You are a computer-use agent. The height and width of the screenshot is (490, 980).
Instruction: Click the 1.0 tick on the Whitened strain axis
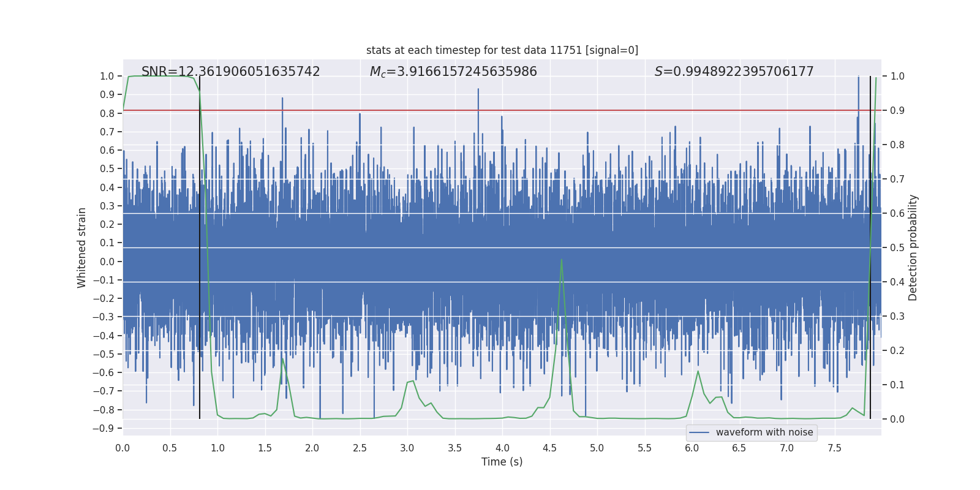107,76
